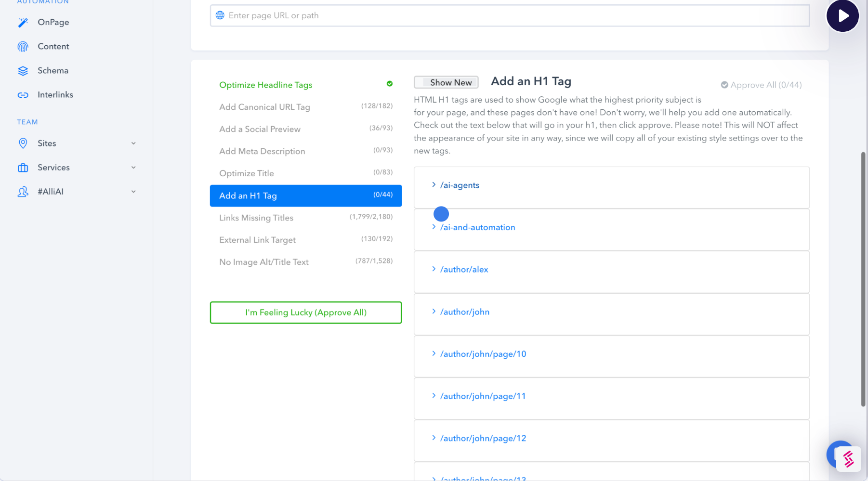Image resolution: width=868 pixels, height=481 pixels.
Task: Select Links Missing Titles item
Action: pyautogui.click(x=256, y=218)
